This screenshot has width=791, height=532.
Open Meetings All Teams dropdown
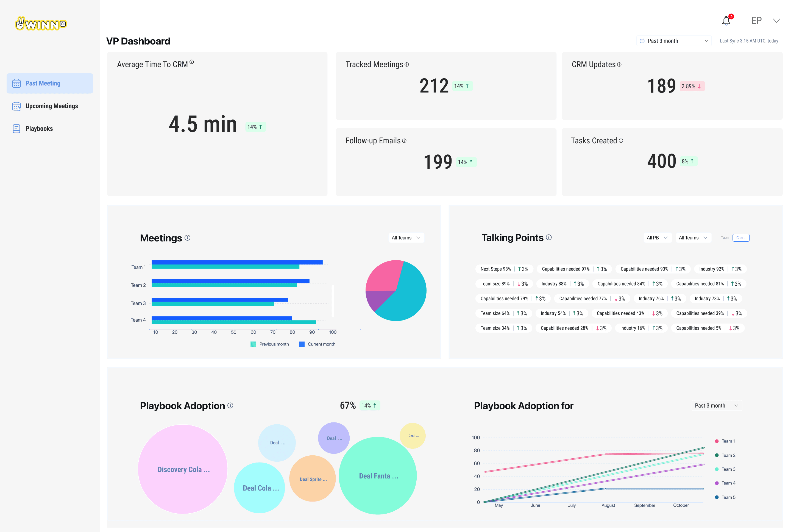point(406,238)
